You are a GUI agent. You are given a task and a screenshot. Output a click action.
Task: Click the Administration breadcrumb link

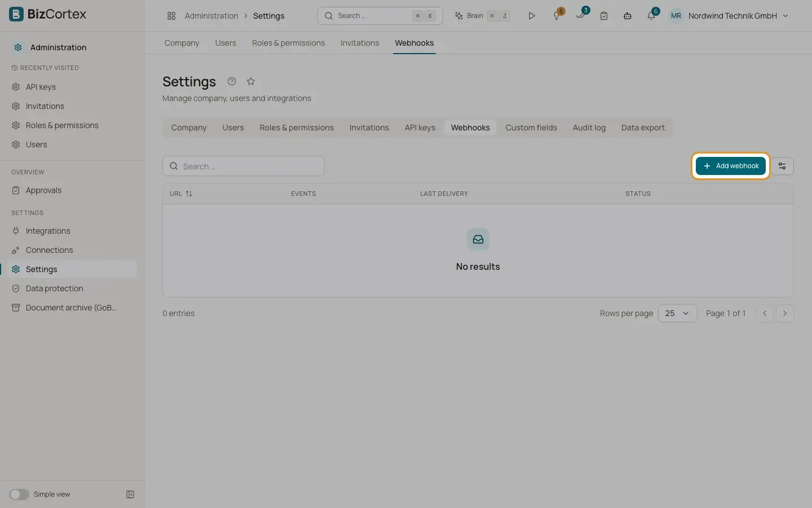pyautogui.click(x=211, y=16)
